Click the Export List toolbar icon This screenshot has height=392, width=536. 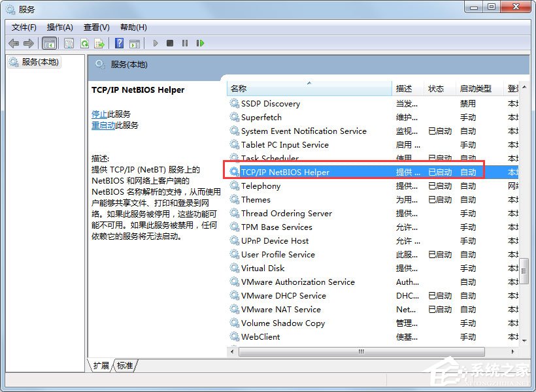click(99, 43)
